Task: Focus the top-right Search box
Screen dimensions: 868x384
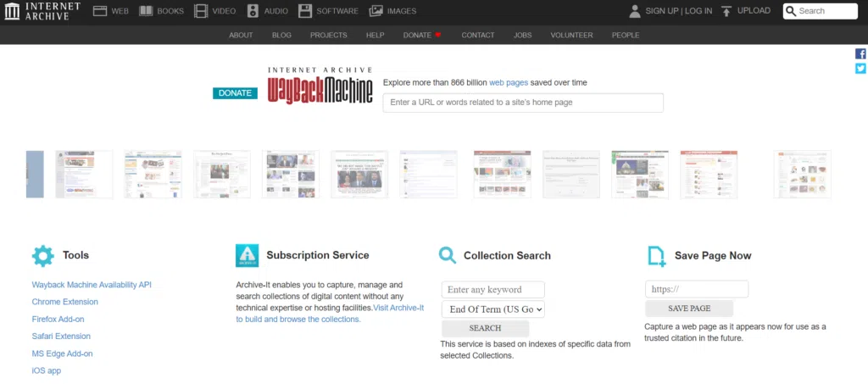Action: 821,11
